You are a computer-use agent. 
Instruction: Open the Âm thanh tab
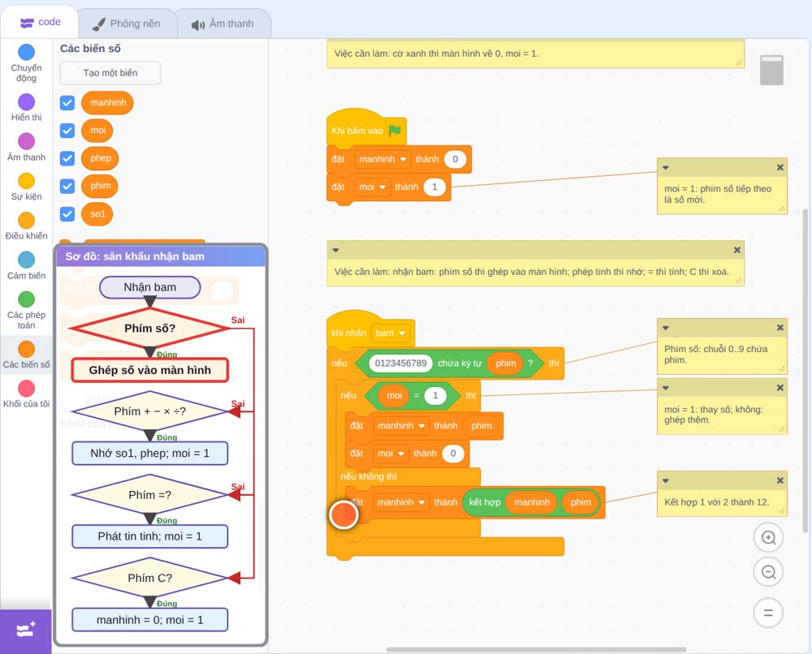tap(222, 24)
